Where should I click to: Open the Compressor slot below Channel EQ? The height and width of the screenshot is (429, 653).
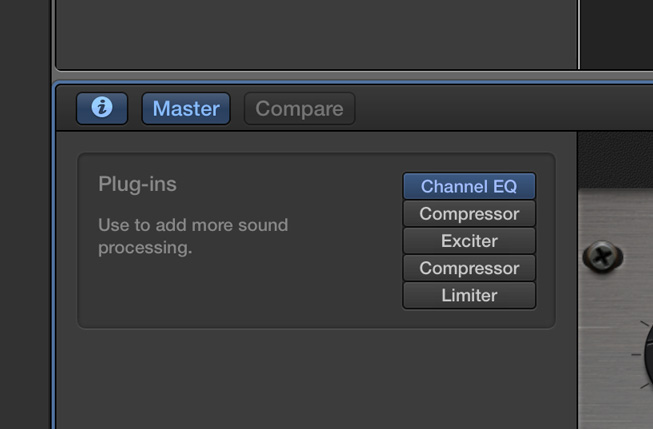tap(469, 214)
